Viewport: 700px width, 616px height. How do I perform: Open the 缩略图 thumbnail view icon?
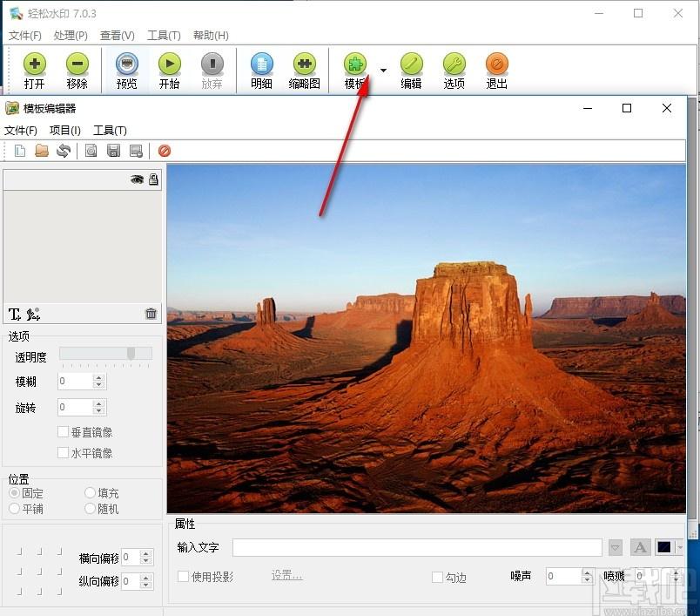305,64
